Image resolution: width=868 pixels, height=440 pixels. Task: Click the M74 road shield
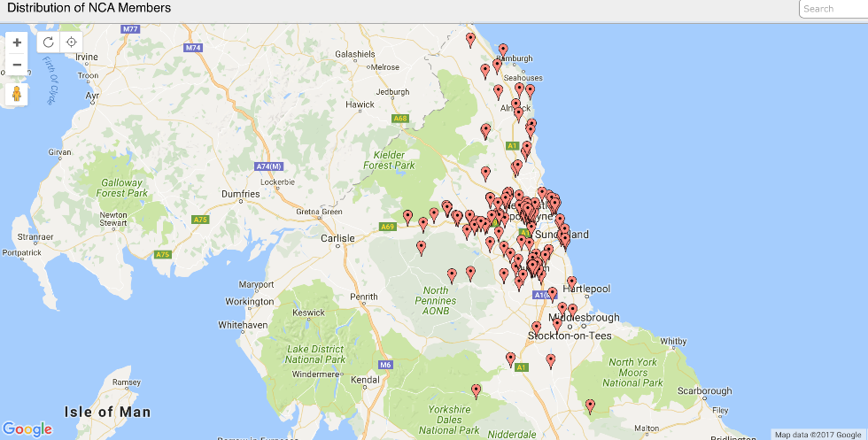pyautogui.click(x=193, y=48)
